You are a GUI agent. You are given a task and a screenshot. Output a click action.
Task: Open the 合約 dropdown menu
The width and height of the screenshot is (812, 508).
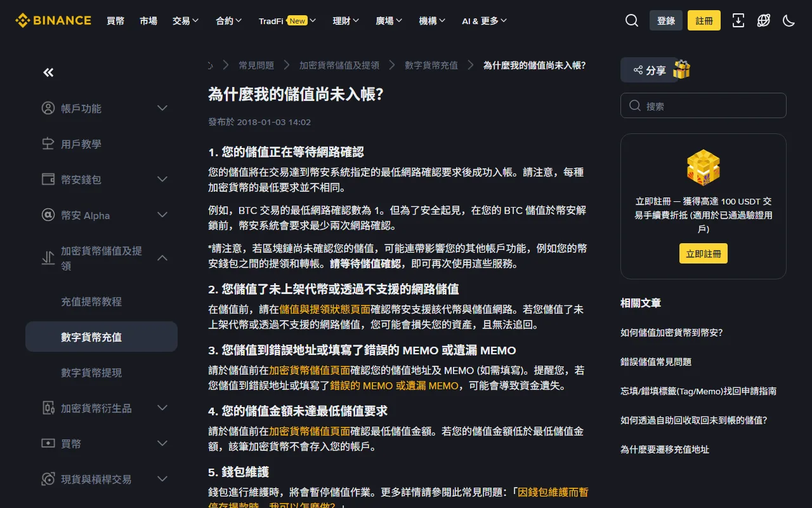pyautogui.click(x=228, y=20)
